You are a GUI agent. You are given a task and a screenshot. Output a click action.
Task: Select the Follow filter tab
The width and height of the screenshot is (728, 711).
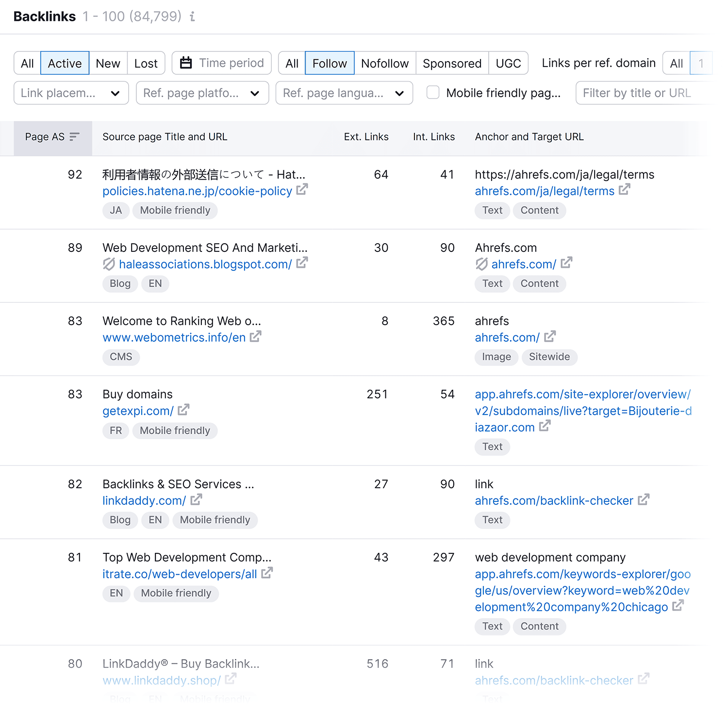pyautogui.click(x=330, y=63)
